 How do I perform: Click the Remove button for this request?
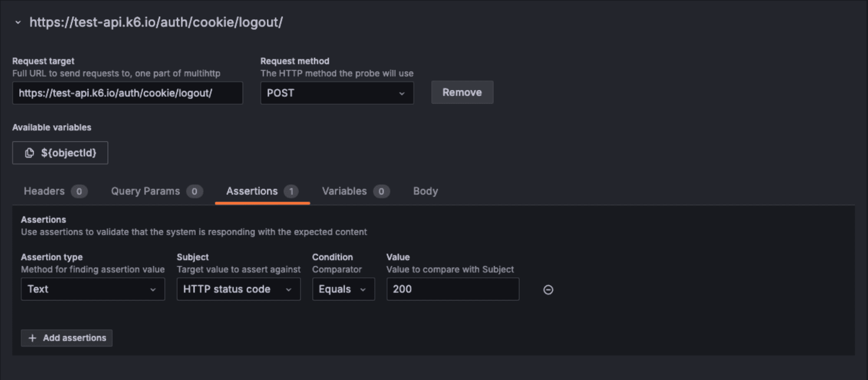click(x=462, y=92)
